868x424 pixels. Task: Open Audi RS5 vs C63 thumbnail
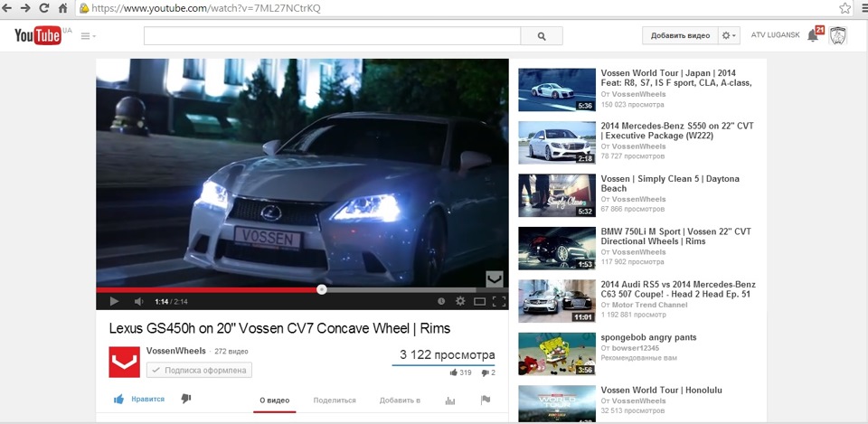tap(557, 301)
